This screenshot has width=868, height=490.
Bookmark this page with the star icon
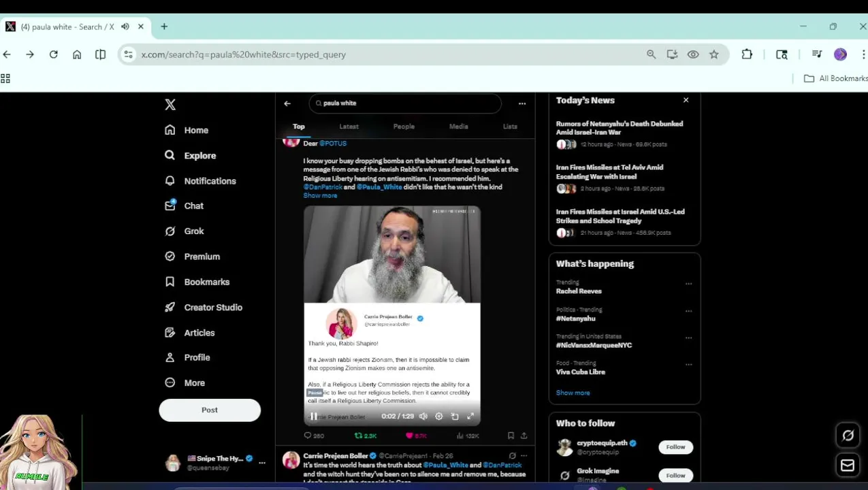713,54
